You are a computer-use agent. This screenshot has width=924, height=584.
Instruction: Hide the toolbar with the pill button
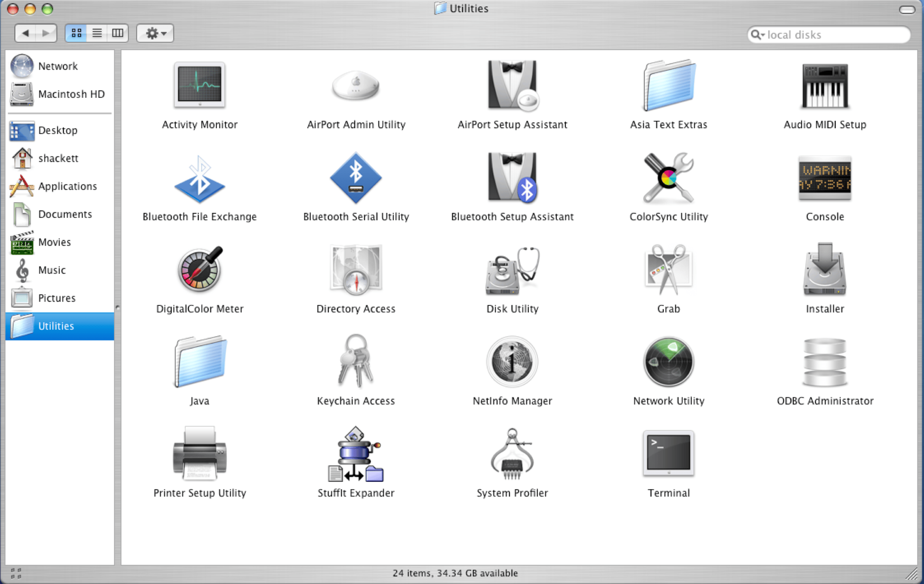(x=907, y=9)
